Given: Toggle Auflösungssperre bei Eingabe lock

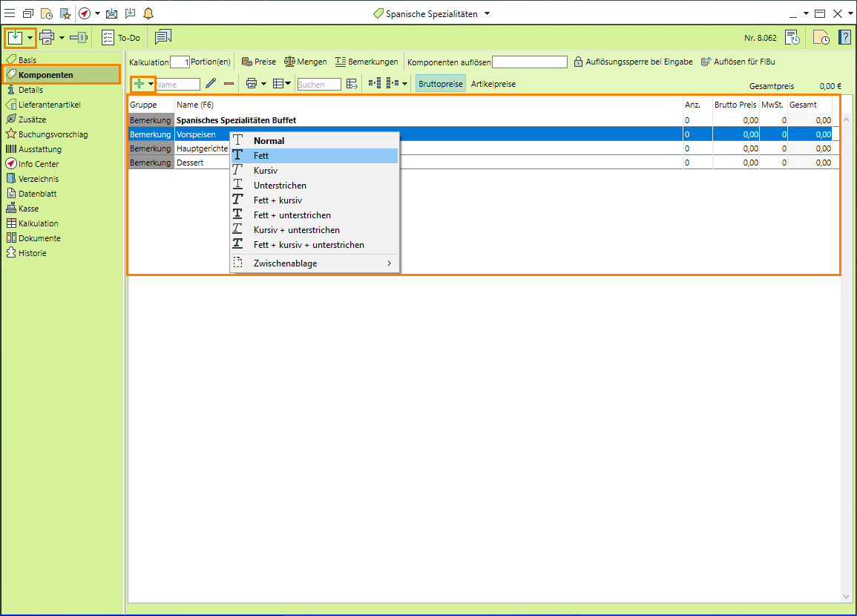Looking at the screenshot, I should (x=633, y=62).
